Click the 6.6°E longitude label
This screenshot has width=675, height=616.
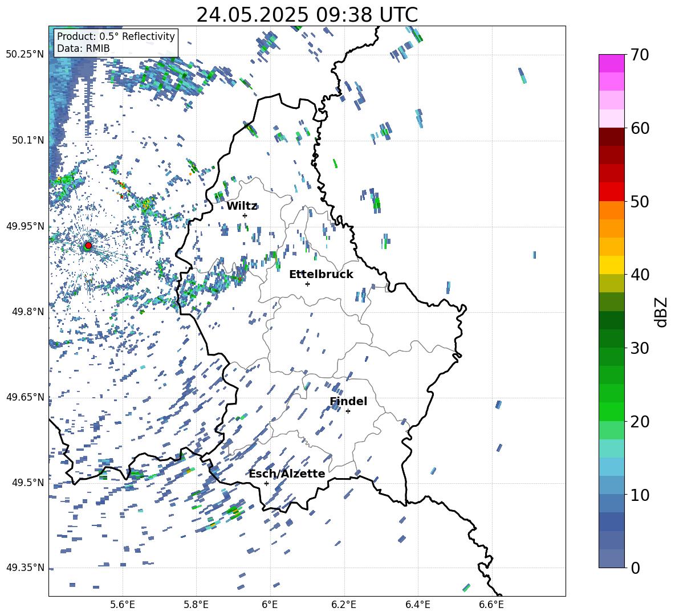click(491, 605)
